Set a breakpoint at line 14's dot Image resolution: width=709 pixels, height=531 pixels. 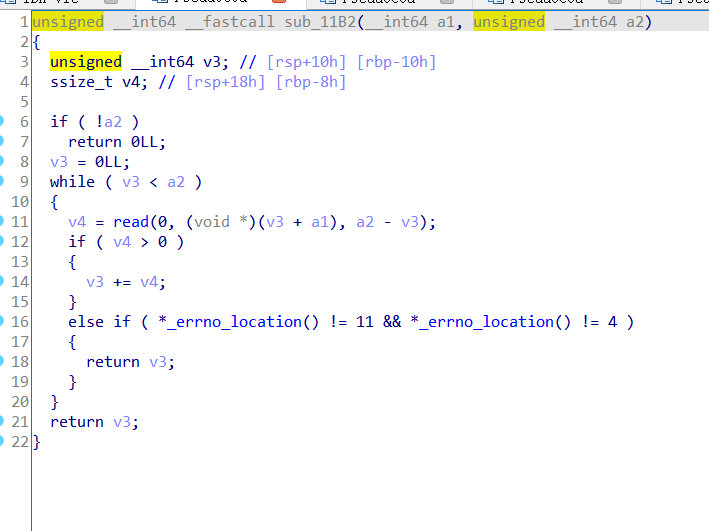click(x=2, y=281)
